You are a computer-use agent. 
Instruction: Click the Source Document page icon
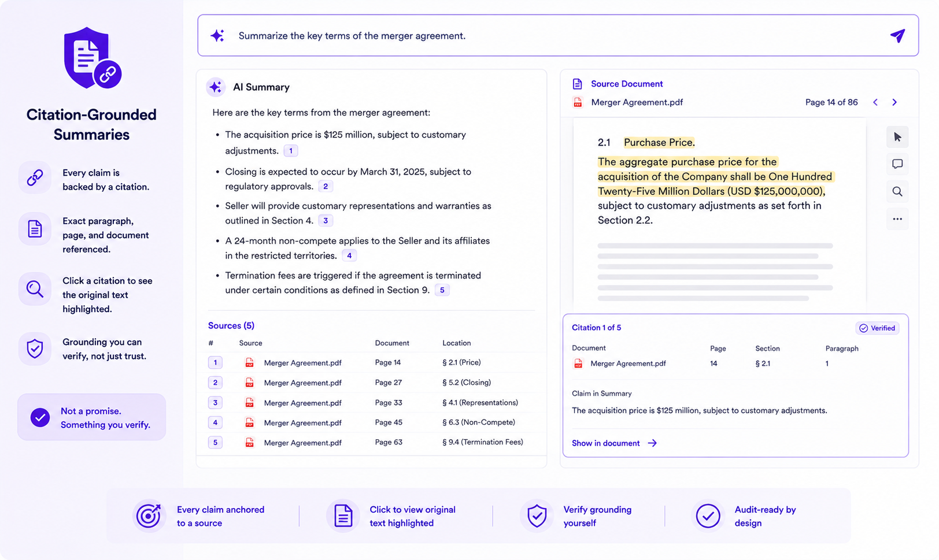pos(577,84)
